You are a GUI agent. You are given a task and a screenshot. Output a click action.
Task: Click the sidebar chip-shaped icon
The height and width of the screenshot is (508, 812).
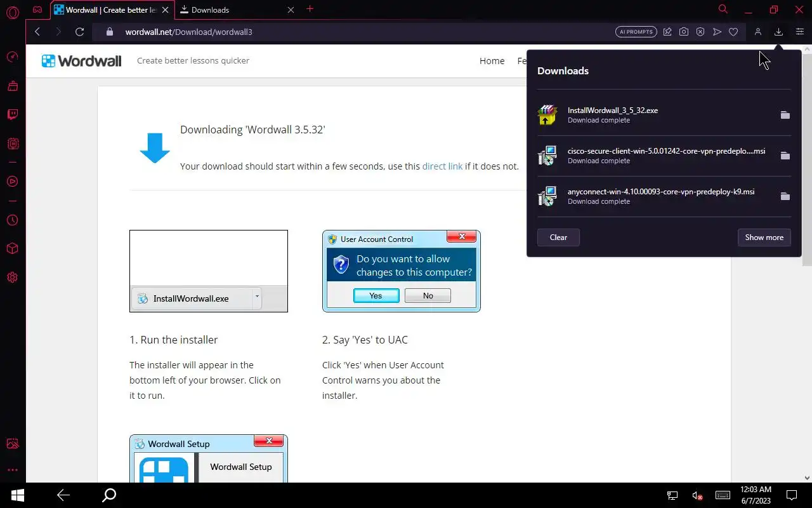tap(12, 144)
